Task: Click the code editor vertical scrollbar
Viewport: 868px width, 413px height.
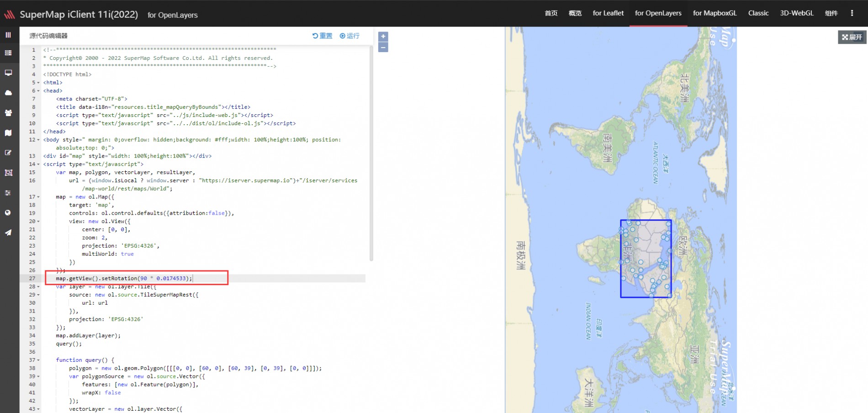Action: coord(371,154)
